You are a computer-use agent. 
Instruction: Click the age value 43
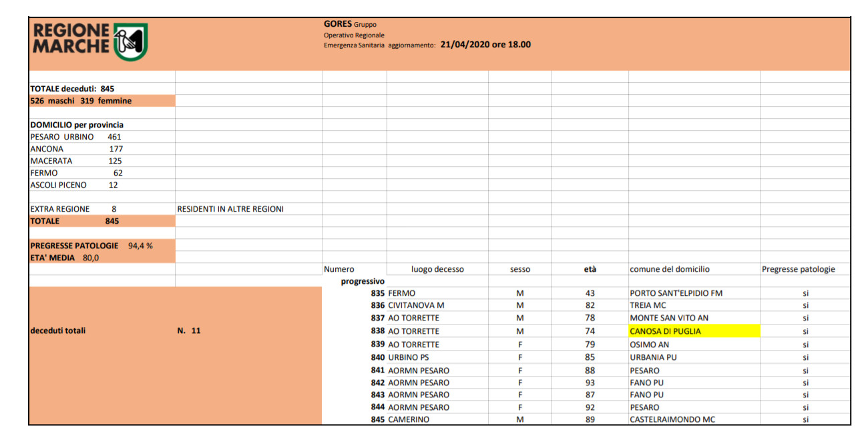tap(590, 293)
